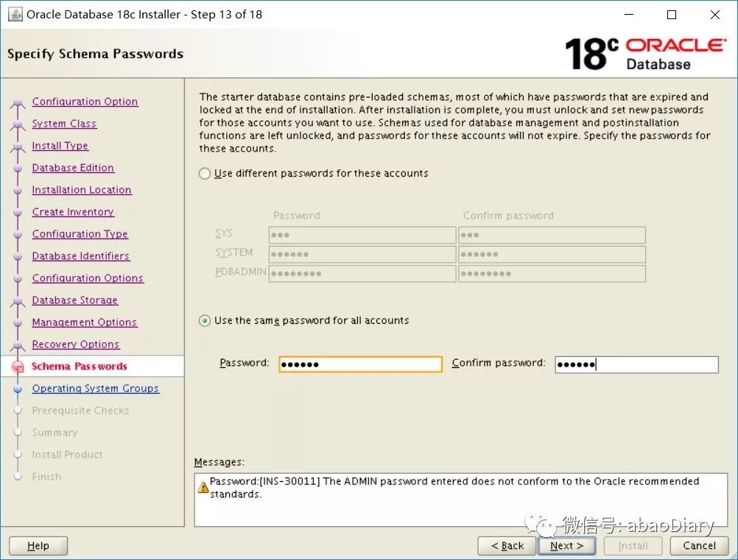The image size is (738, 560).
Task: Maximize the installer window
Action: (672, 15)
